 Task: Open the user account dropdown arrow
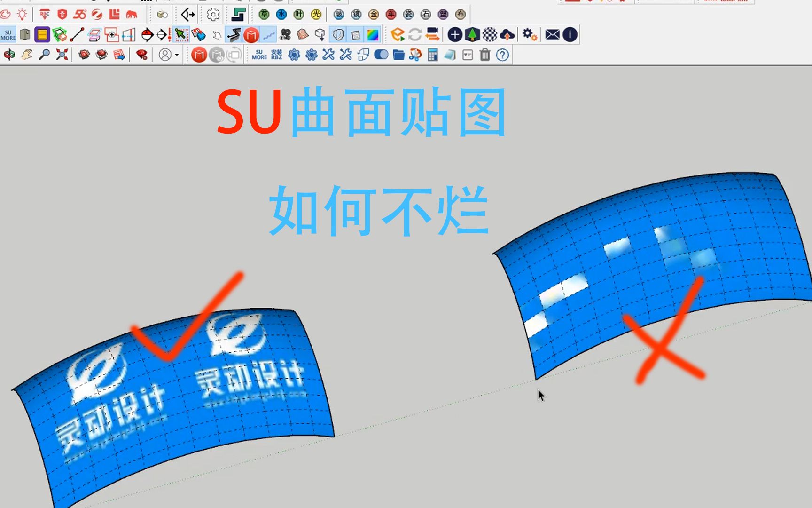click(177, 55)
